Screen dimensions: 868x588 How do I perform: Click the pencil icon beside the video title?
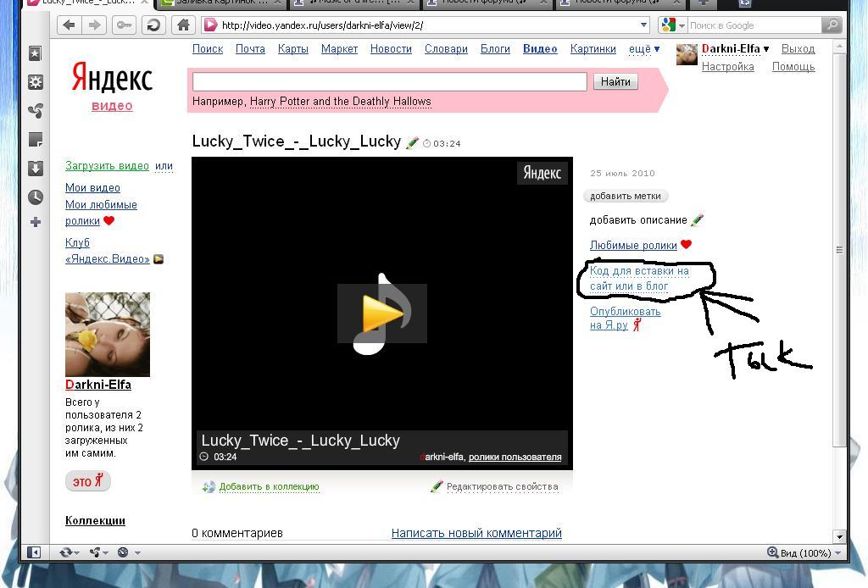coord(412,142)
